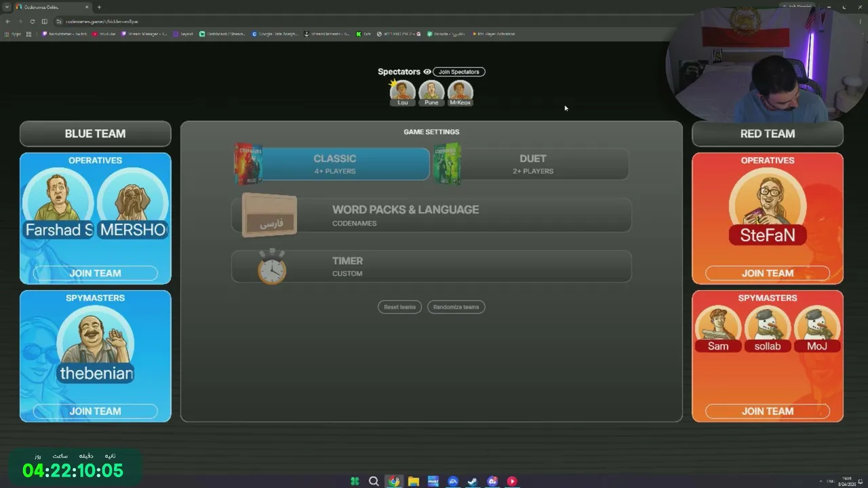Open the red play-button app on taskbar
This screenshot has height=488, width=868.
point(512,481)
